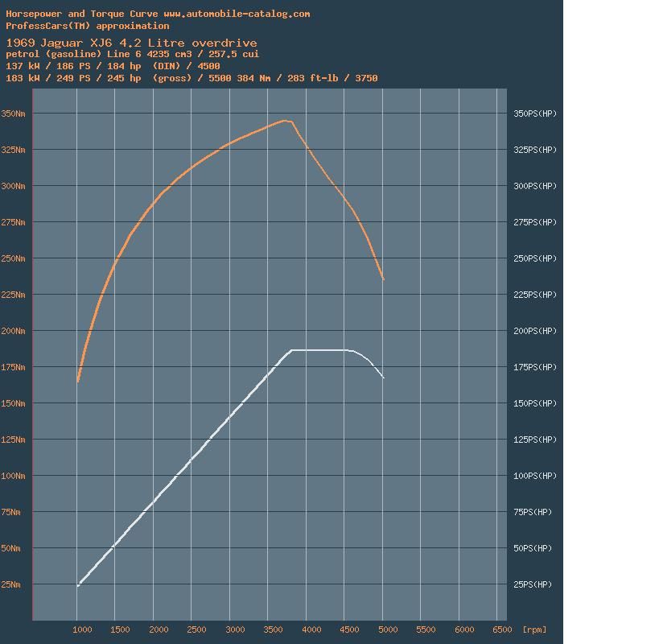Click the '3000' rpm axis label
The width and height of the screenshot is (659, 644).
235,630
